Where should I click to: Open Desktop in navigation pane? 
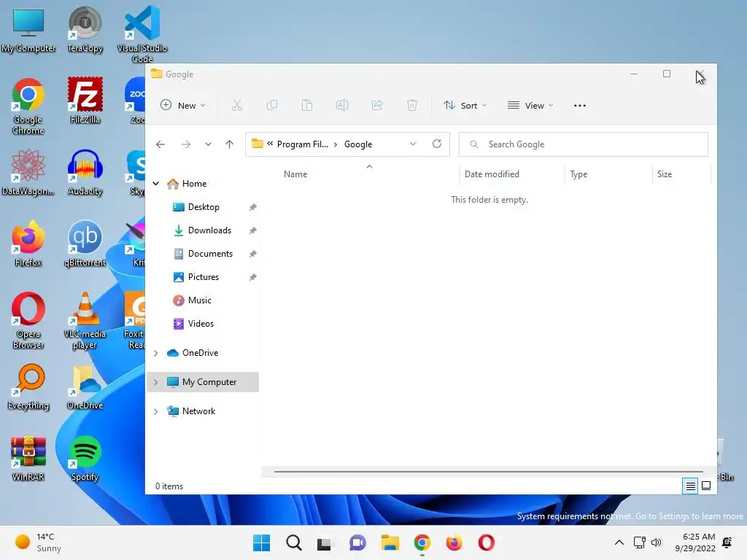click(x=204, y=207)
